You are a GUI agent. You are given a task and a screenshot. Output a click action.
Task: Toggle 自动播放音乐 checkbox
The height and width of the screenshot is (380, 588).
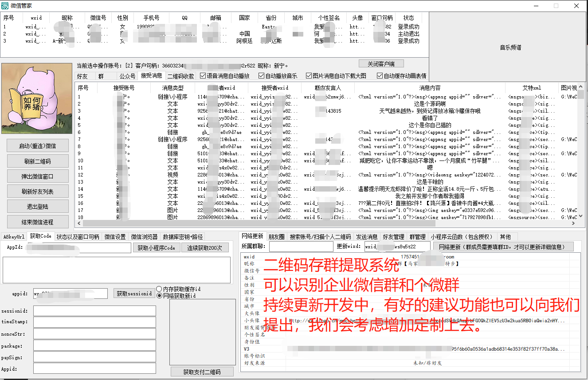click(x=278, y=76)
